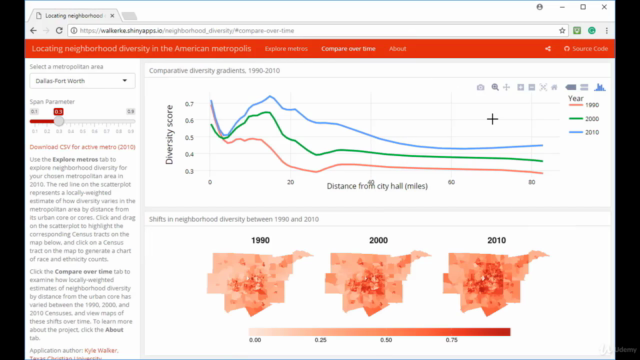
Task: Open the Plotly logo link in modebar
Action: (x=600, y=87)
